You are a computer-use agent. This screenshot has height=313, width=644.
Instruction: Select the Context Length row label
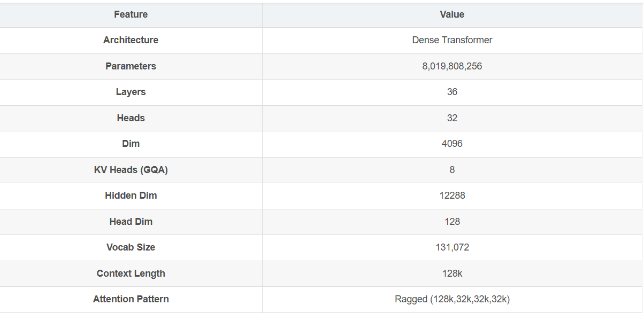[x=131, y=273]
